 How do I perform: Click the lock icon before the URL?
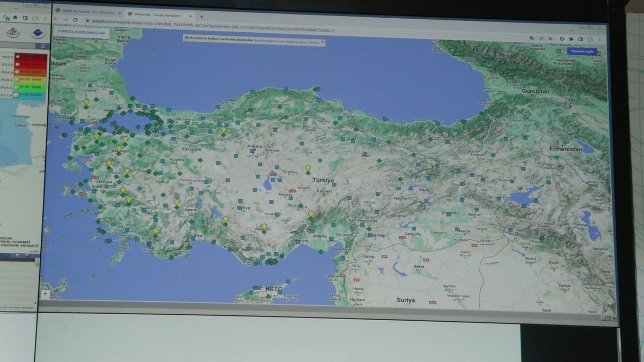(87, 20)
